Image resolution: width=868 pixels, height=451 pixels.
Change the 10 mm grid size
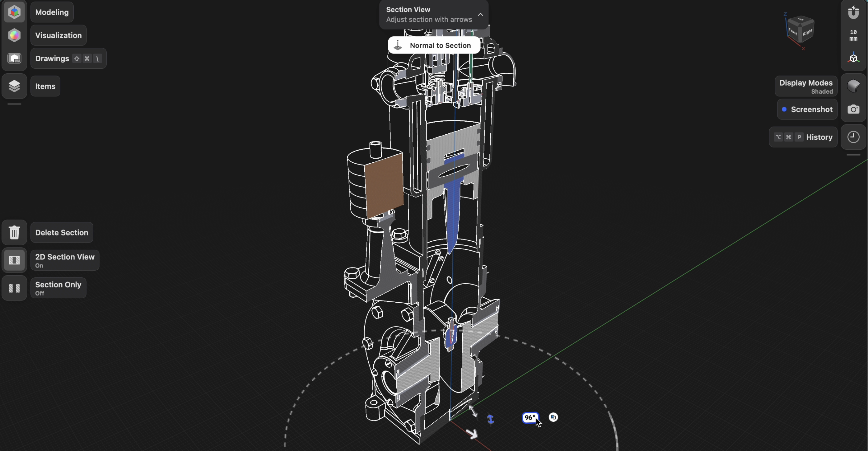coord(853,35)
